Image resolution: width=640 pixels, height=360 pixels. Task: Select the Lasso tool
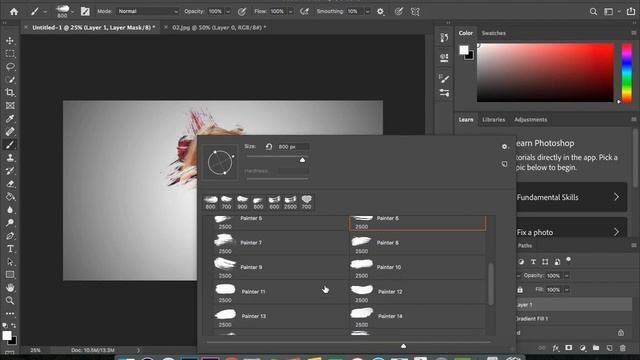(10, 67)
